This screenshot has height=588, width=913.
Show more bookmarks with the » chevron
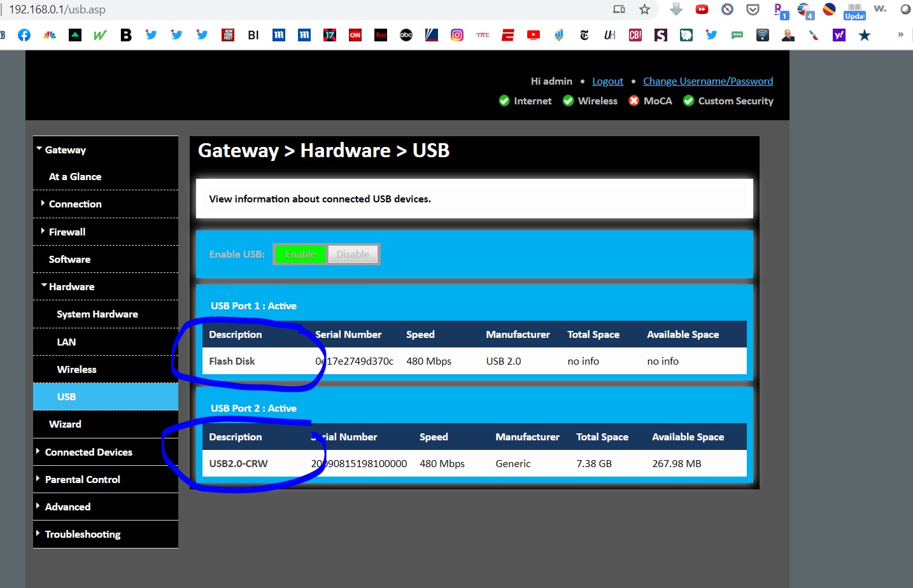click(x=900, y=34)
